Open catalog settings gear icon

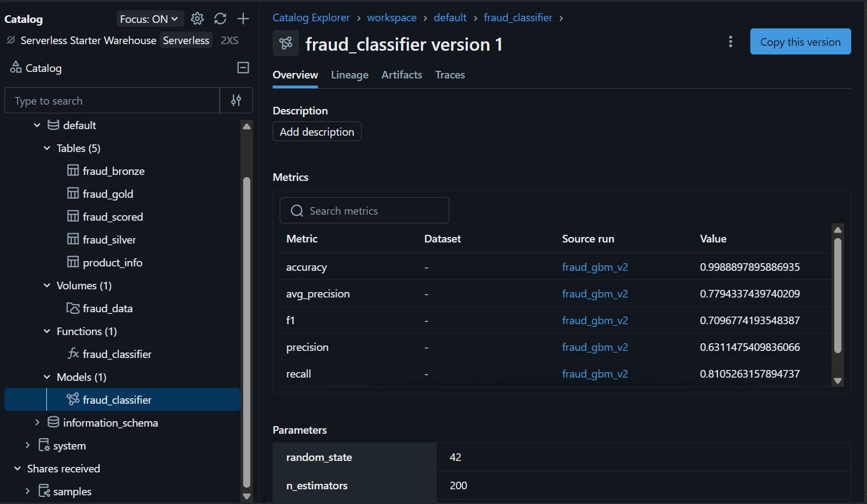197,19
